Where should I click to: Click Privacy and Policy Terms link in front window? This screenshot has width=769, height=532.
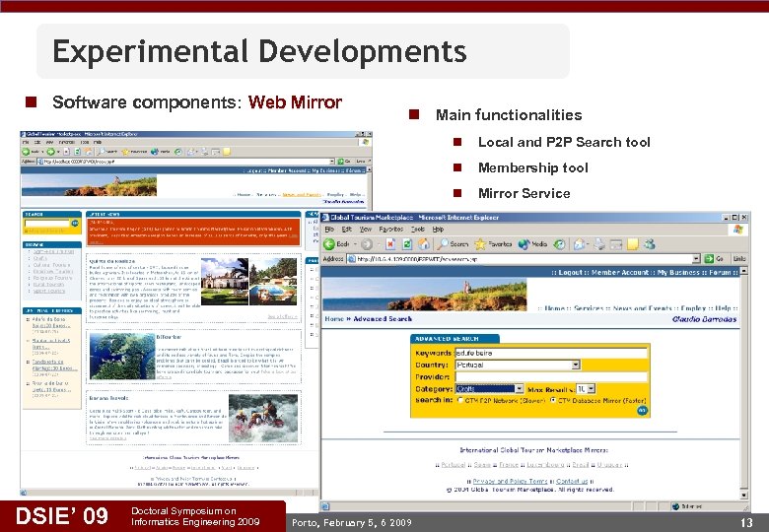click(510, 481)
